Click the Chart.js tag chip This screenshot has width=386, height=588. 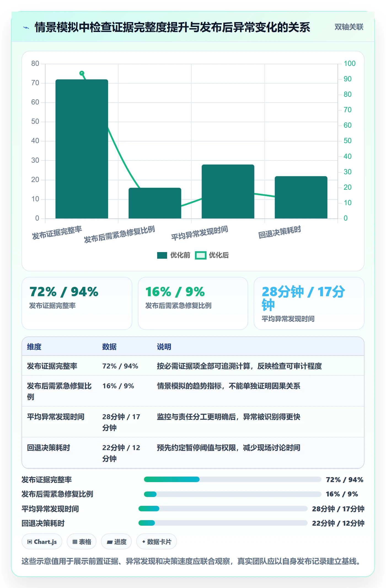coord(42,542)
